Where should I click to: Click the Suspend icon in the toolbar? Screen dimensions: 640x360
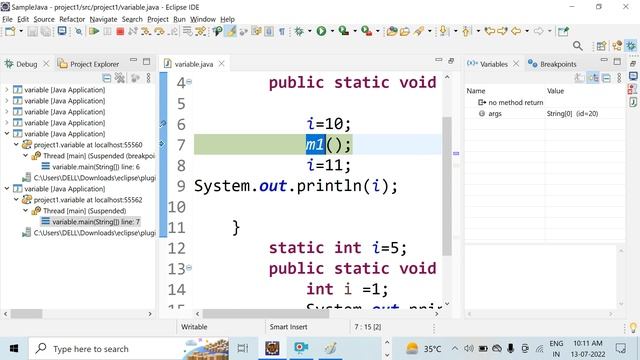(x=107, y=31)
